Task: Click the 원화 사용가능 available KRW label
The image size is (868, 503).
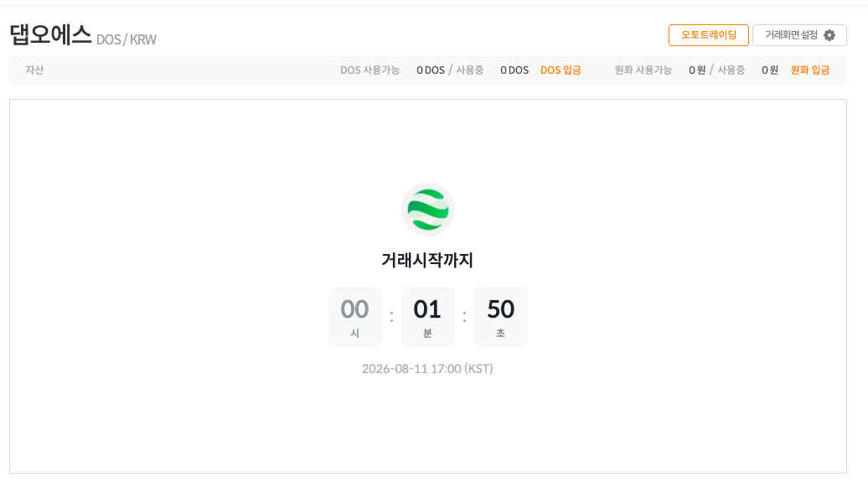Action: click(x=643, y=70)
